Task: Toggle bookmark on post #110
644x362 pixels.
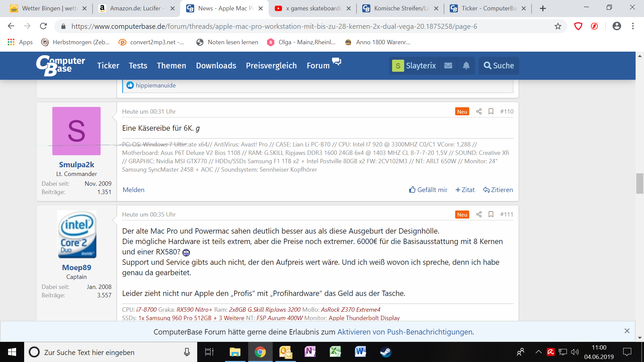Action: click(491, 112)
